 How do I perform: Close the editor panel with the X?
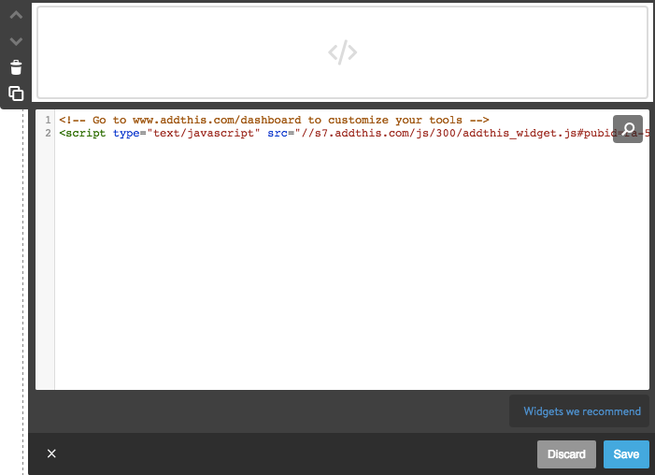point(51,453)
